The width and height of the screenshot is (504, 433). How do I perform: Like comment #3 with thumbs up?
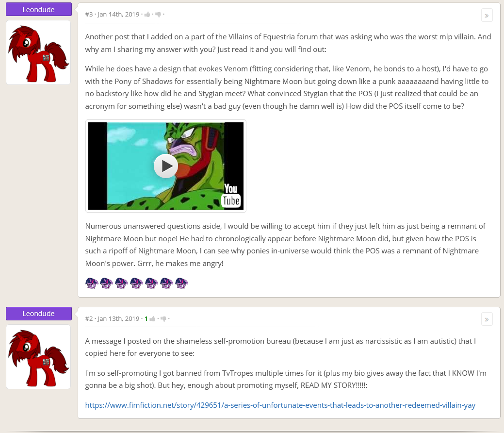pyautogui.click(x=147, y=15)
